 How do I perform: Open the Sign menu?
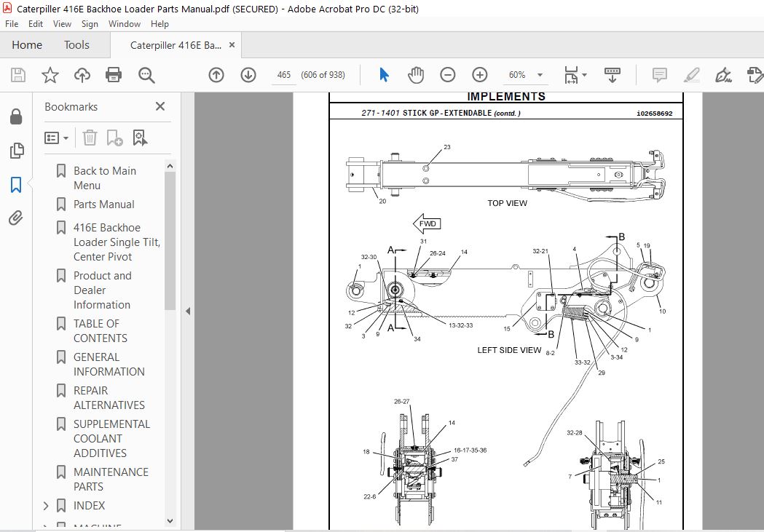pos(90,24)
